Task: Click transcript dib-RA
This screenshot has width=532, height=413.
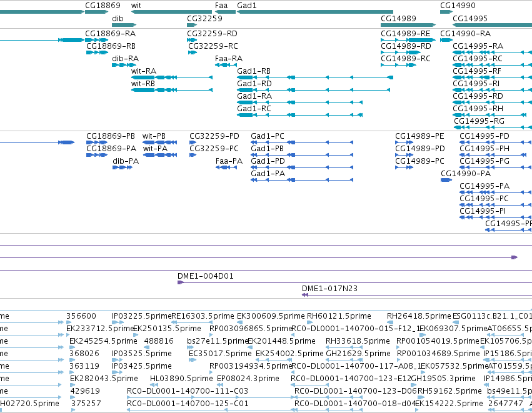Action: coord(124,65)
